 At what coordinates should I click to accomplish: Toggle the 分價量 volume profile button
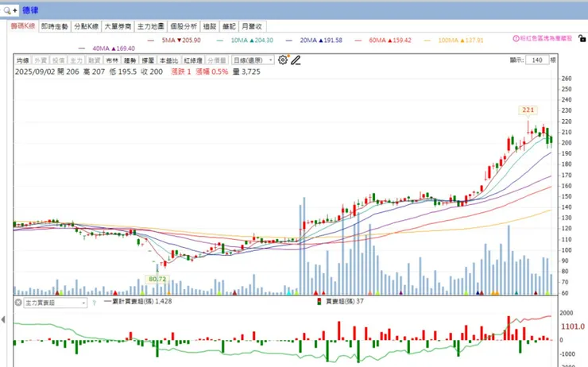coord(217,60)
